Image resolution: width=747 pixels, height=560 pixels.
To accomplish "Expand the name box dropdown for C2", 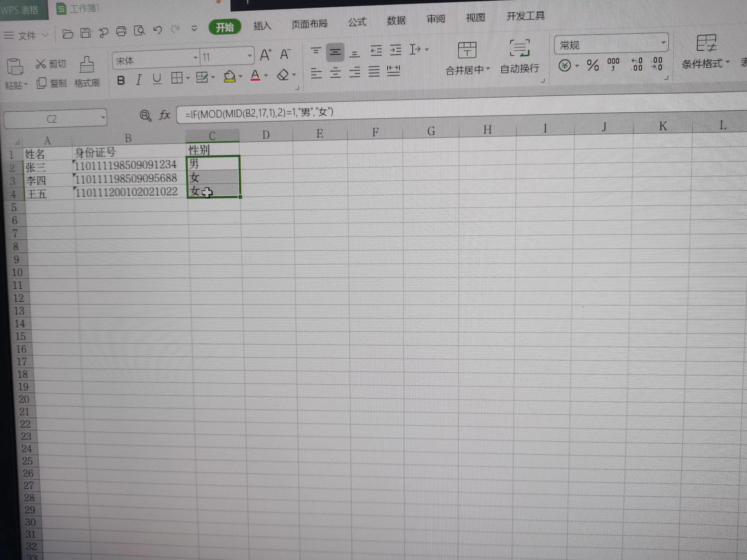I will [103, 118].
